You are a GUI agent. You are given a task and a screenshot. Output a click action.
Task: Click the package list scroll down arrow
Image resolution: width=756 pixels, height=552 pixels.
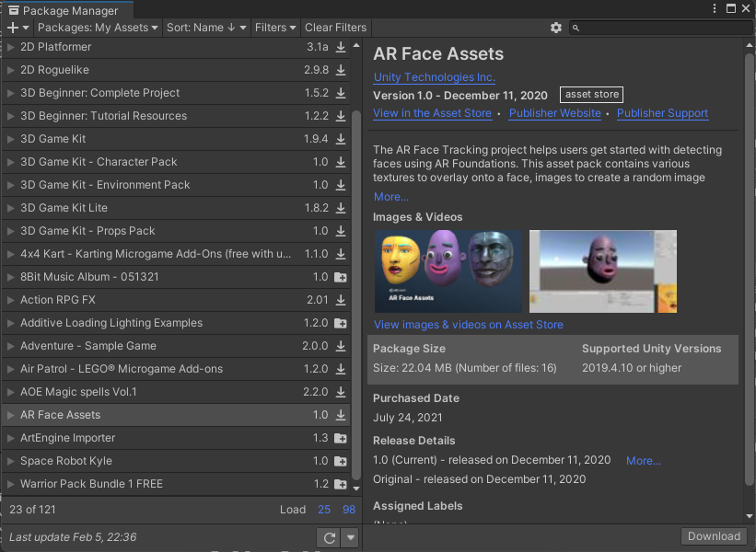[x=356, y=489]
